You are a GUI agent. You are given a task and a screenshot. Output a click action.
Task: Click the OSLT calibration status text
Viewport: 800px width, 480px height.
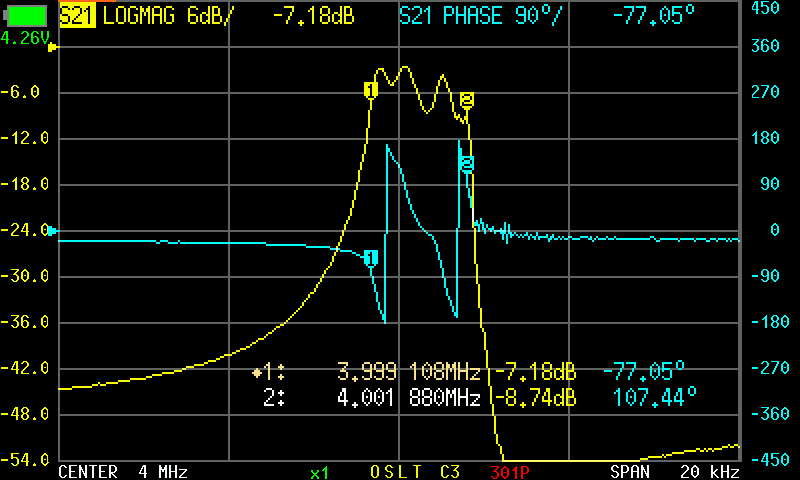point(396,472)
